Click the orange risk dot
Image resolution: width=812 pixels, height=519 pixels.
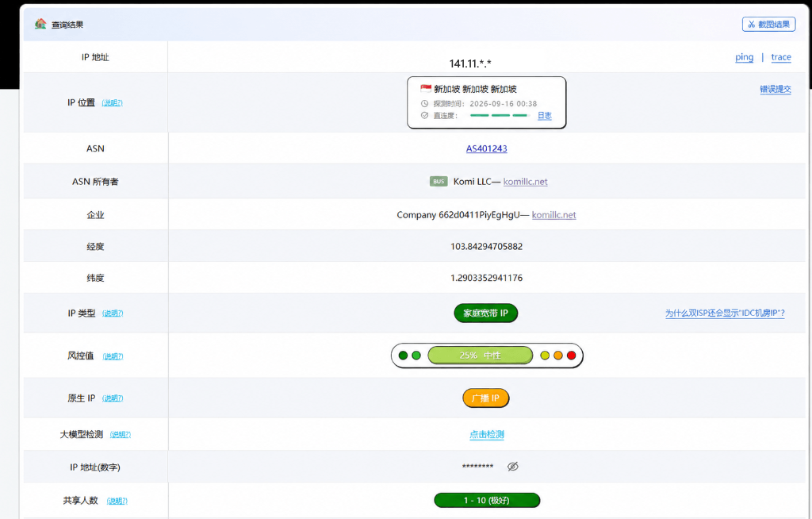pos(557,356)
